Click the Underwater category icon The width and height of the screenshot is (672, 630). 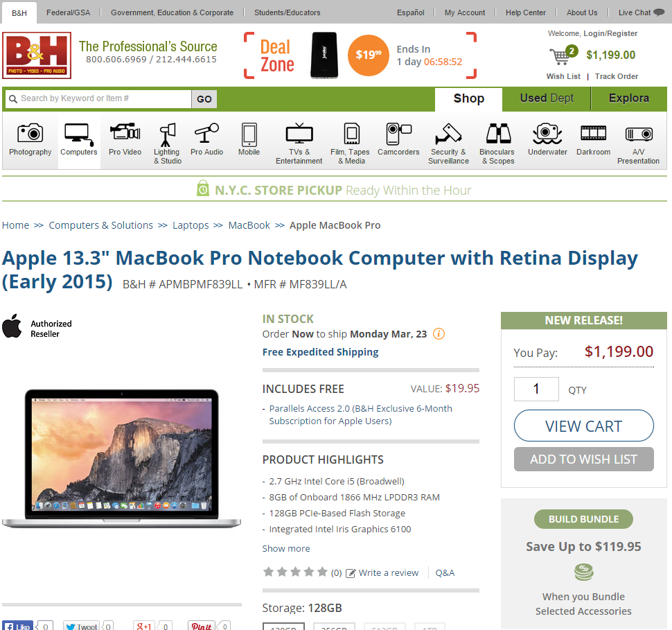coord(547,133)
